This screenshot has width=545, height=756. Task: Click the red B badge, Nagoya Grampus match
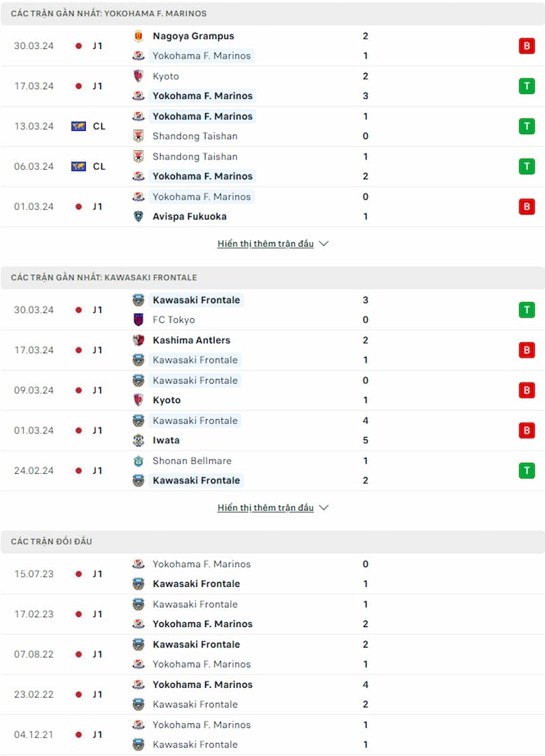click(x=527, y=46)
